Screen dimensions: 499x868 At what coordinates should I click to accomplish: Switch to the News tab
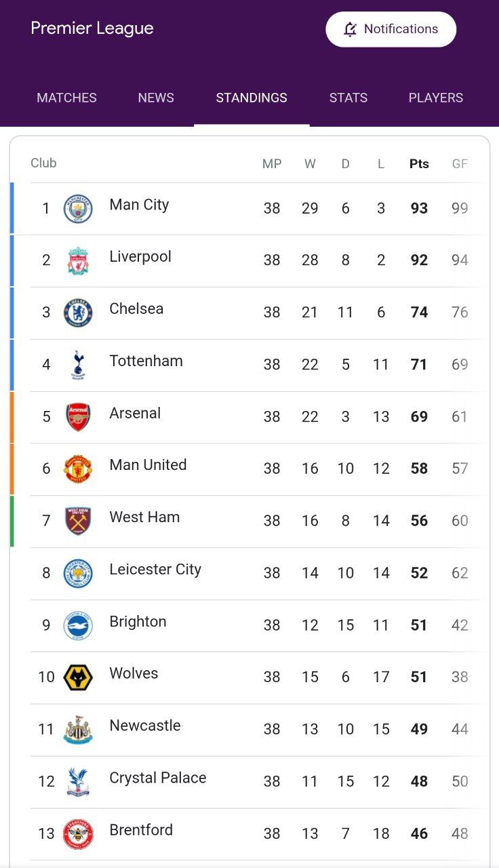[156, 98]
